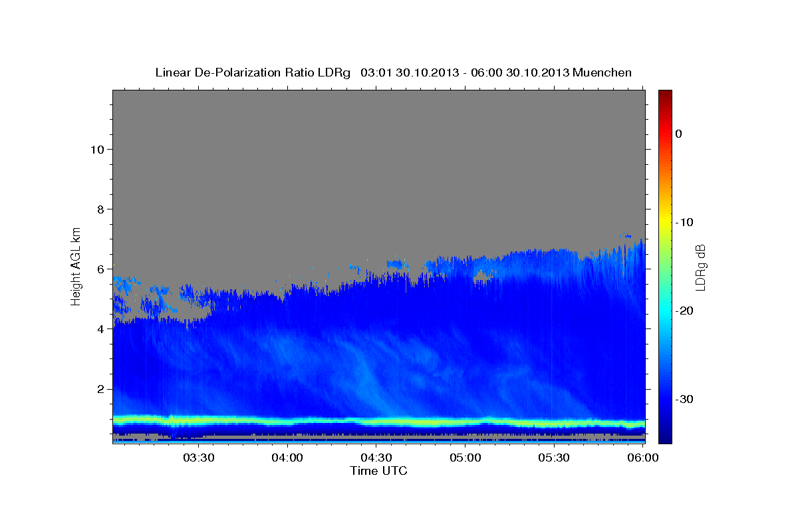The width and height of the screenshot is (798, 532).
Task: Click the colorbar value -10
Action: point(685,222)
